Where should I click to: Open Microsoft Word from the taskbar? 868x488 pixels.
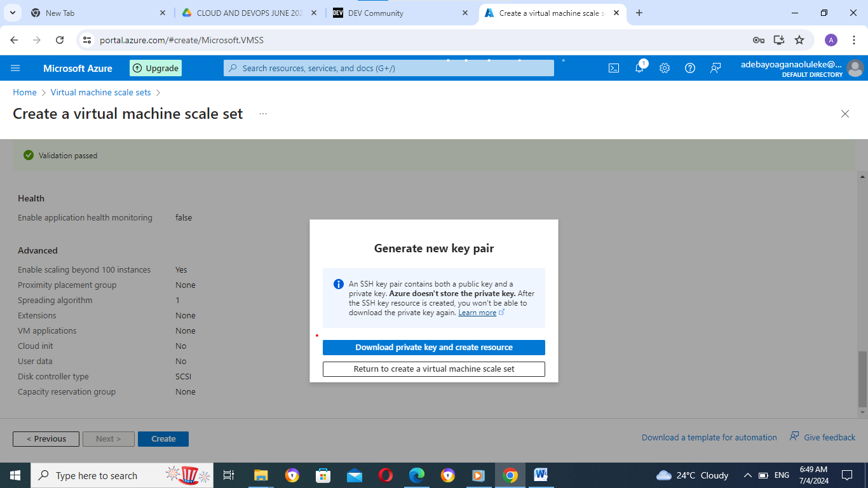[x=541, y=475]
